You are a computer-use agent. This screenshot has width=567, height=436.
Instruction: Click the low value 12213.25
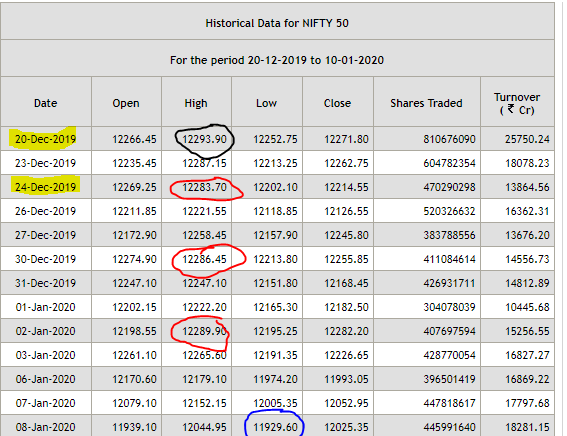click(x=275, y=163)
